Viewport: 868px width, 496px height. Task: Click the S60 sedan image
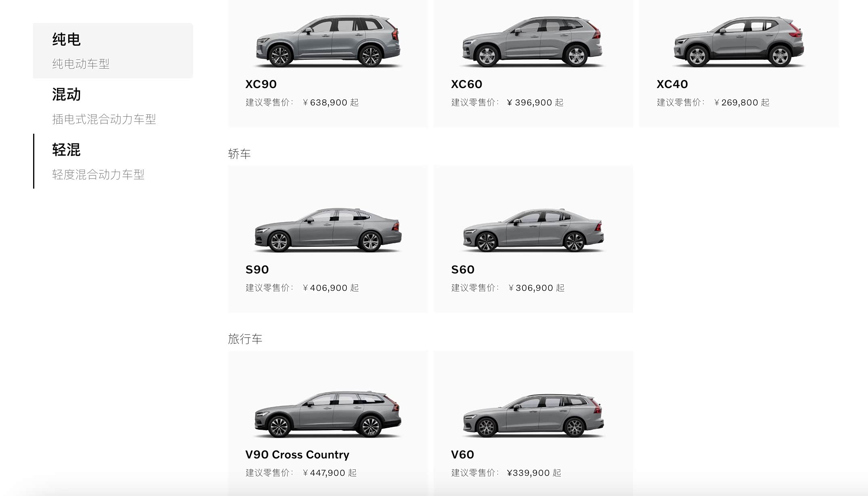pyautogui.click(x=533, y=230)
